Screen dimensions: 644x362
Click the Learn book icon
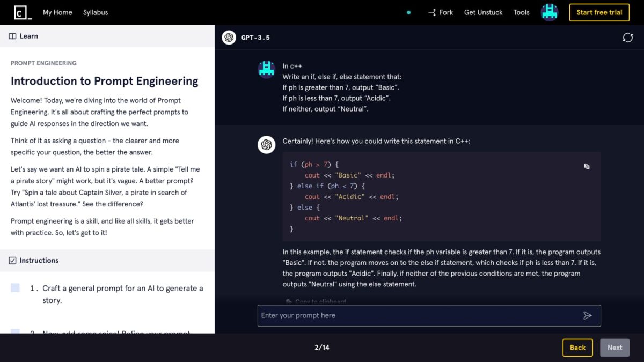pos(12,36)
